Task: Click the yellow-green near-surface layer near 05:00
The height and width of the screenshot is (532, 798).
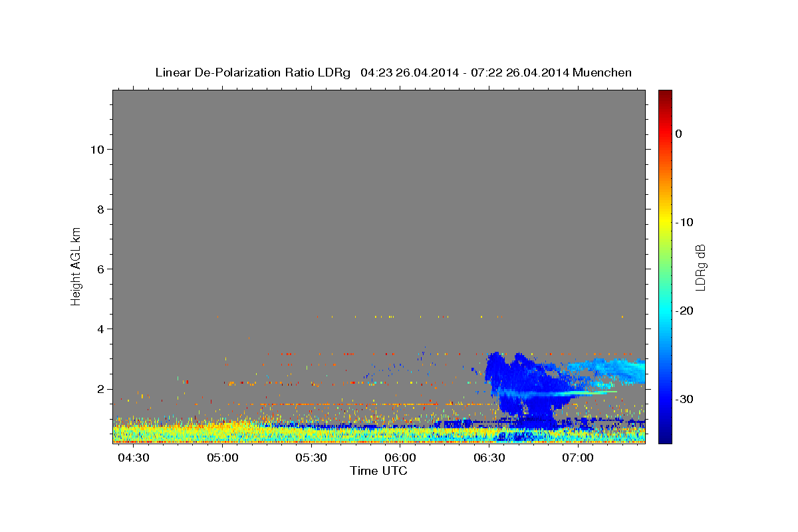Action: tap(222, 431)
